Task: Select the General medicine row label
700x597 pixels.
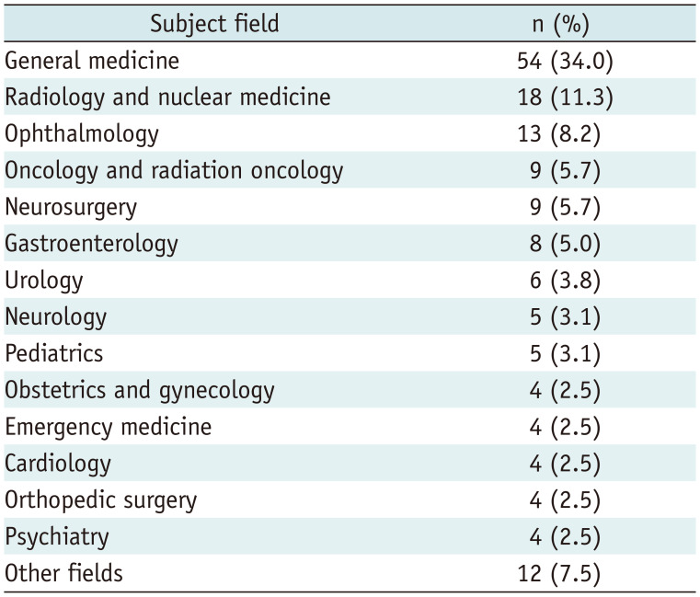Action: (92, 61)
